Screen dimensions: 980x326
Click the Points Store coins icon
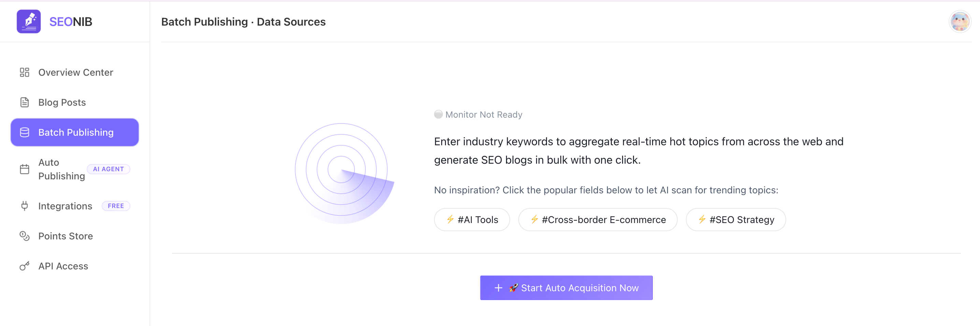24,236
